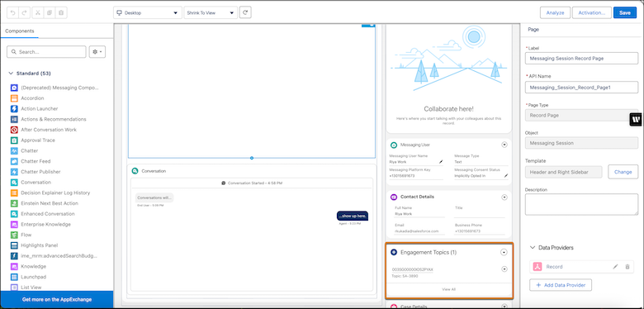Click the components Search field
Viewport: 644px width, 309px height.
(46, 52)
